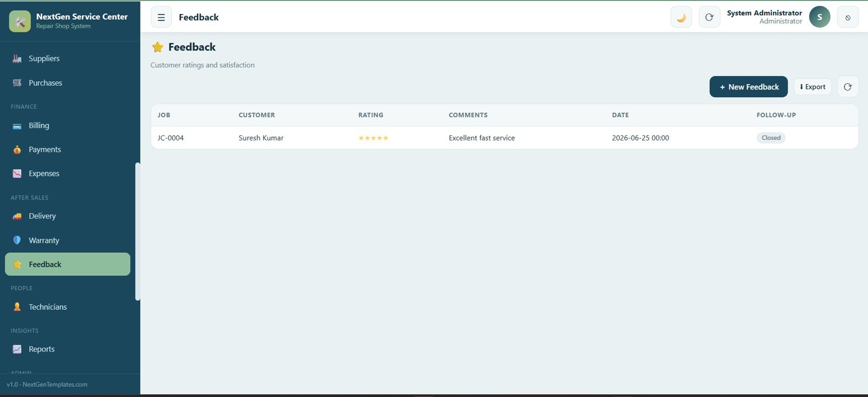The width and height of the screenshot is (868, 397).
Task: Click the NextGenTemplates.com footer text
Action: 55,385
